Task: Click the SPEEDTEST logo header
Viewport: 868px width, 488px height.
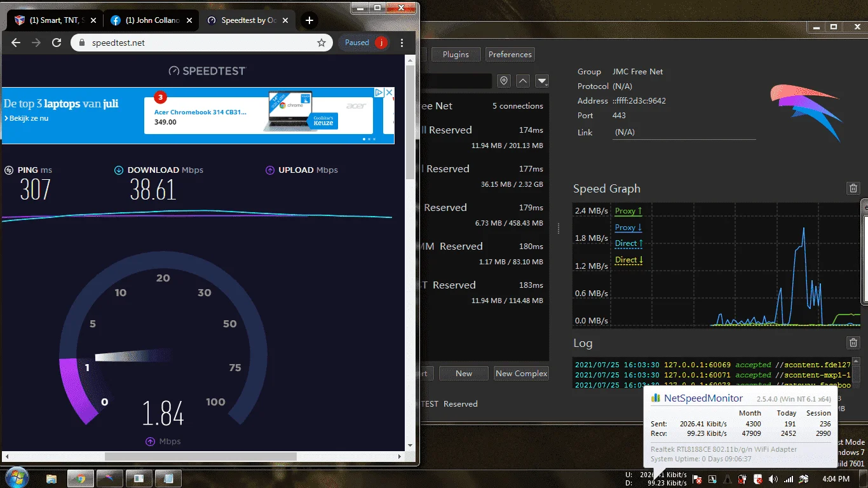Action: tap(207, 71)
